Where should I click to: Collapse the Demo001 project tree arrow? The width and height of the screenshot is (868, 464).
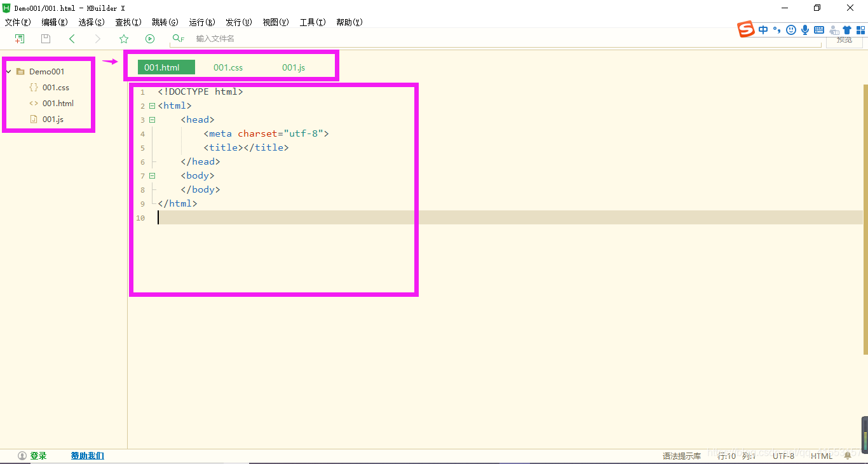click(8, 71)
